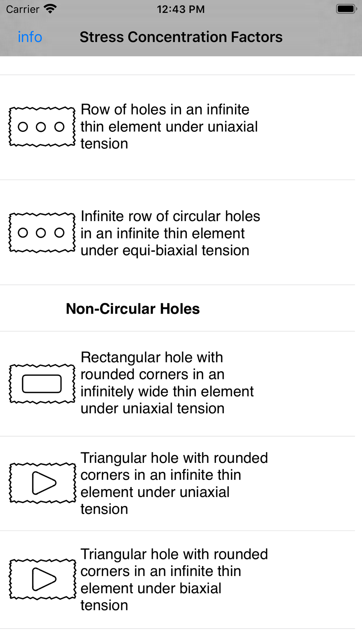
Task: Tap the Wi-Fi status icon
Action: [x=50, y=9]
